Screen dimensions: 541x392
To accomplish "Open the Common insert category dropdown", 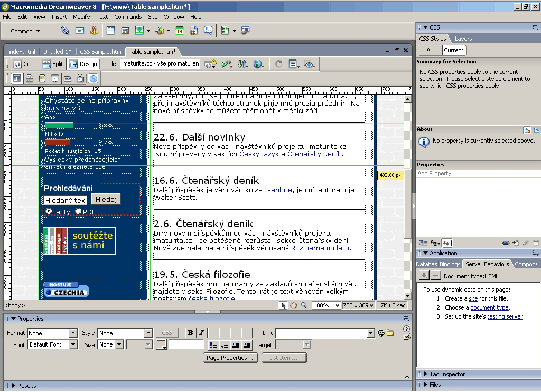I will pos(25,31).
